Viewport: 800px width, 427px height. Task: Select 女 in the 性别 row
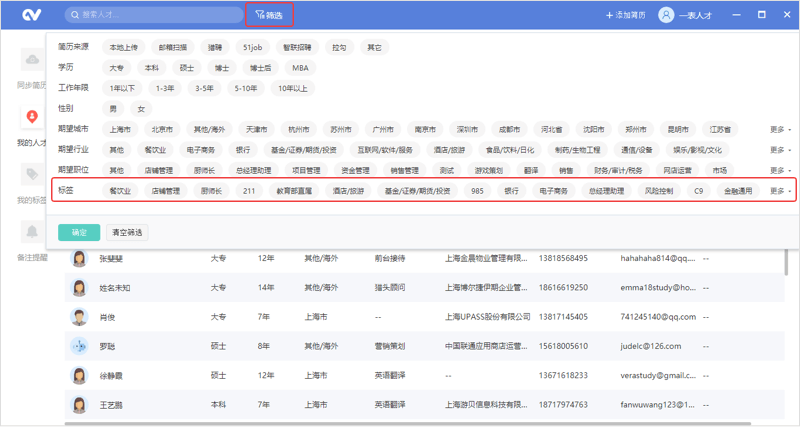[x=141, y=109]
